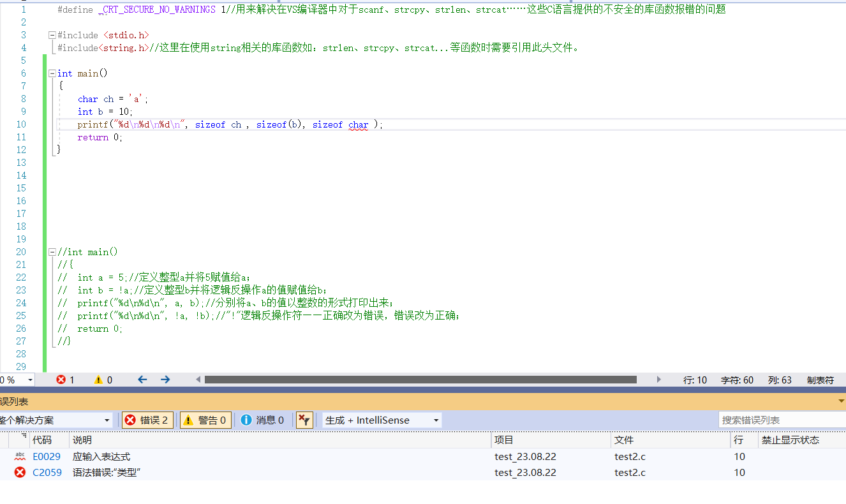Click the 制表符 tab indicator
Screen dimensions: 846x504
point(820,380)
